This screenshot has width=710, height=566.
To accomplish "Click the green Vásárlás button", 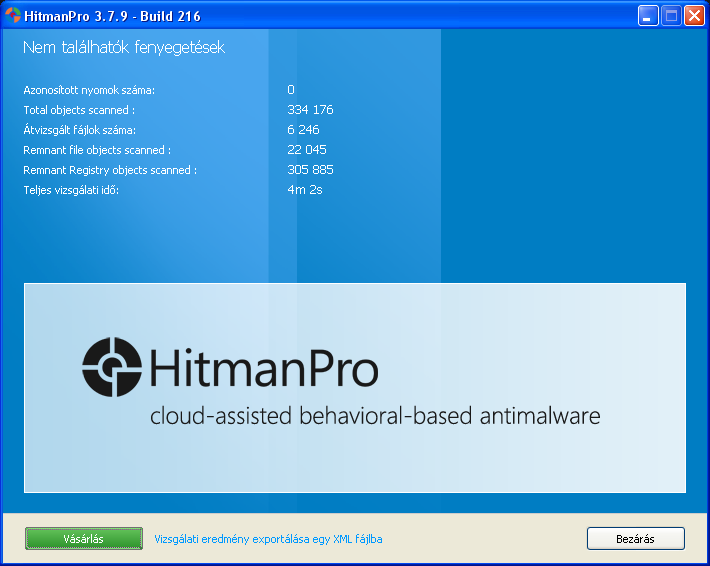I will click(84, 538).
